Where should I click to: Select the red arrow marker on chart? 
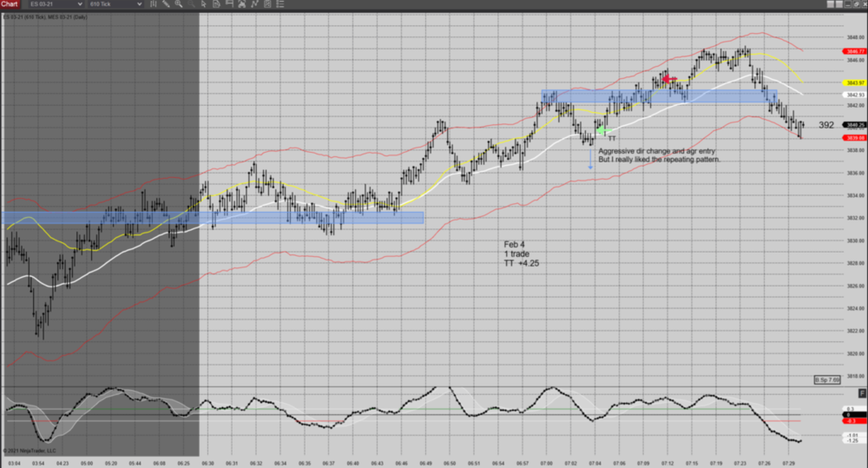(669, 80)
